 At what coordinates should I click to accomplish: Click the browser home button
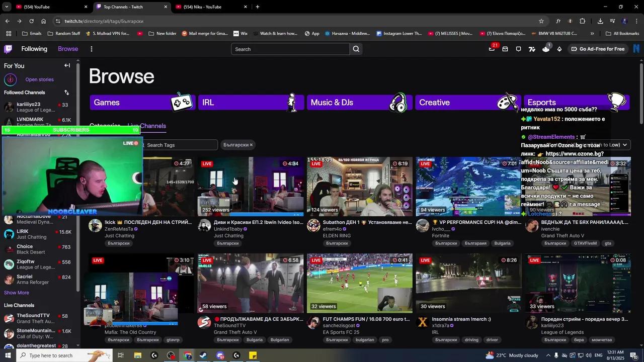44,21
